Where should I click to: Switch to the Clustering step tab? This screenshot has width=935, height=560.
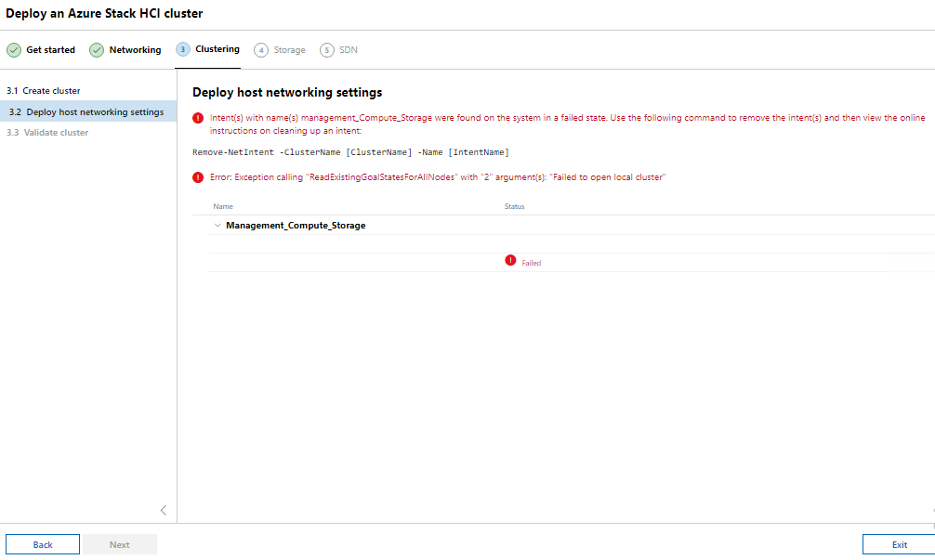pos(217,49)
